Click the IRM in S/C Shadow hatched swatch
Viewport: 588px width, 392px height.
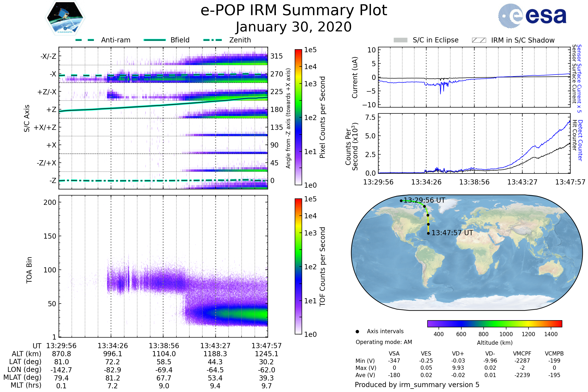pyautogui.click(x=479, y=40)
